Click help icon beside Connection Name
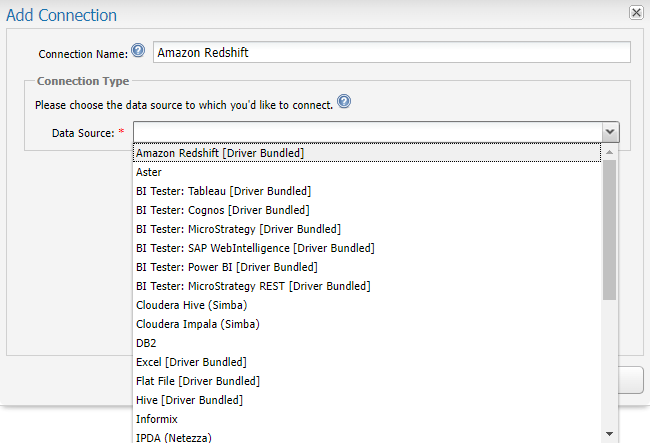 (x=138, y=51)
